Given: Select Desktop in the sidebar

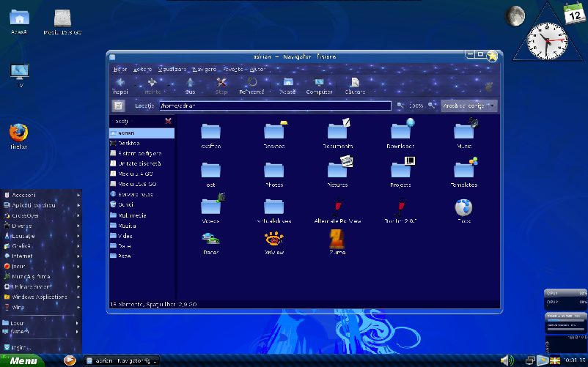Looking at the screenshot, I should (x=142, y=143).
